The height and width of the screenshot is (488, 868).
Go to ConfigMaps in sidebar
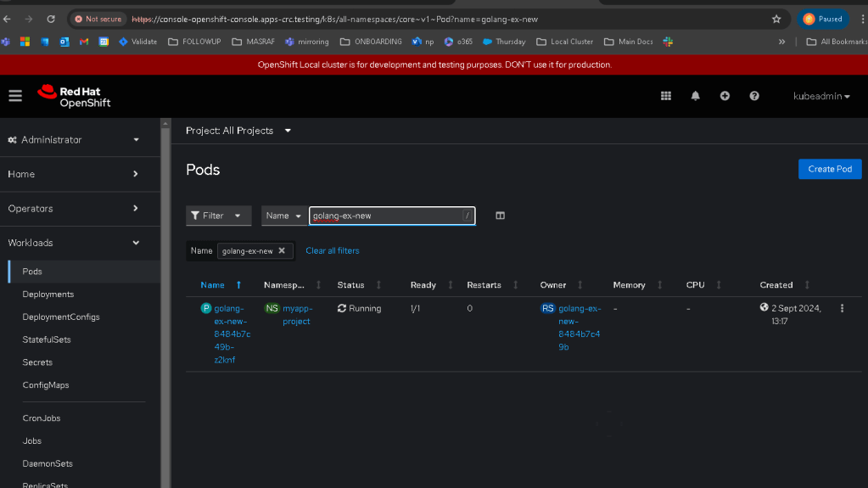(x=45, y=385)
